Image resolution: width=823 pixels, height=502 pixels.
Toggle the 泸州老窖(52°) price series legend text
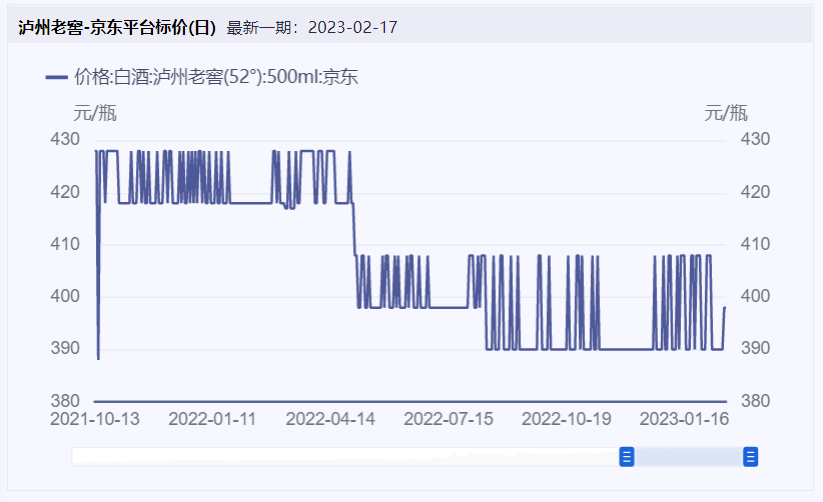tap(215, 77)
